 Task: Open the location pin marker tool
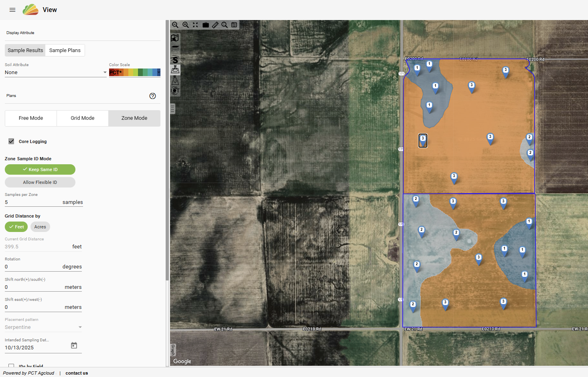pos(175,81)
